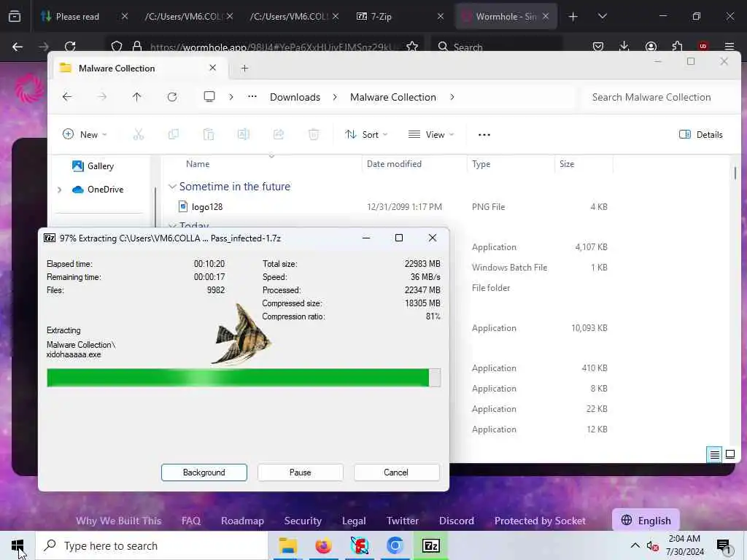Cancel the 7-Zip extraction
747x560 pixels.
396,472
